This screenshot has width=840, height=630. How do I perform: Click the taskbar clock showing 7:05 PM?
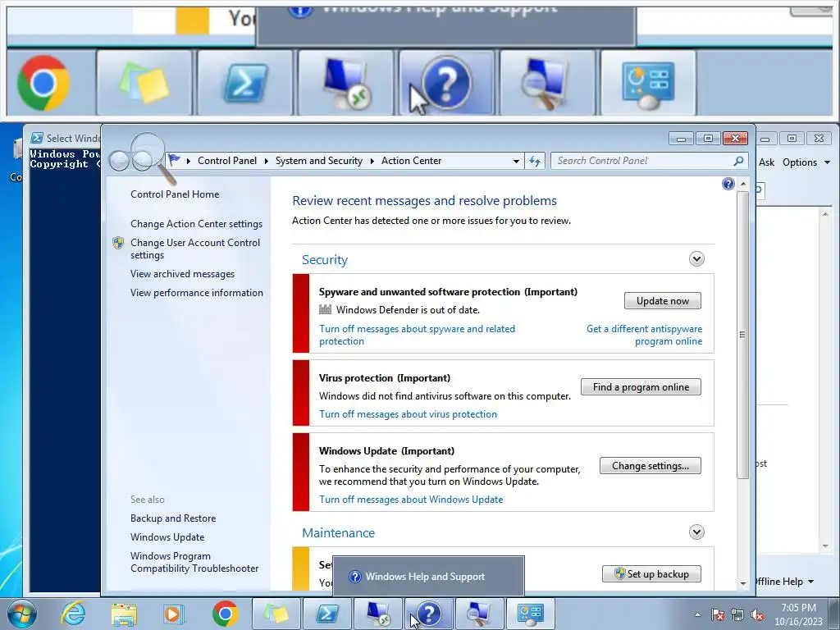pos(798,614)
